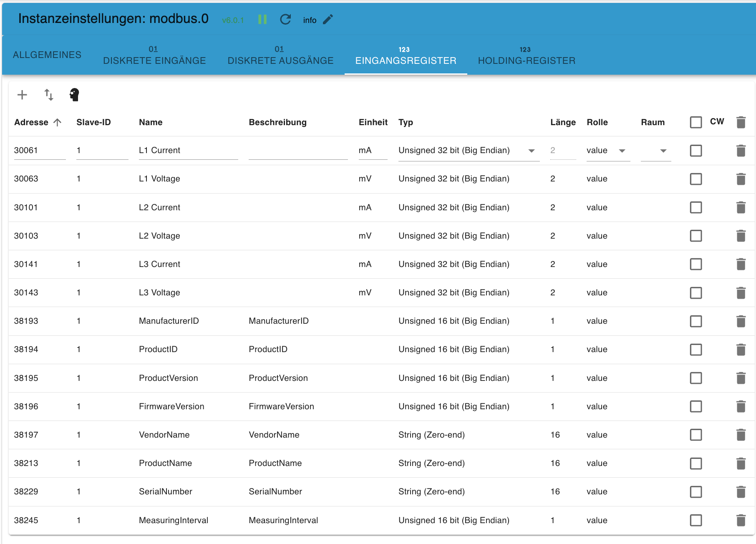Viewport: 756px width, 544px height.
Task: Enable CW checkbox for VendorName row
Action: click(x=696, y=435)
